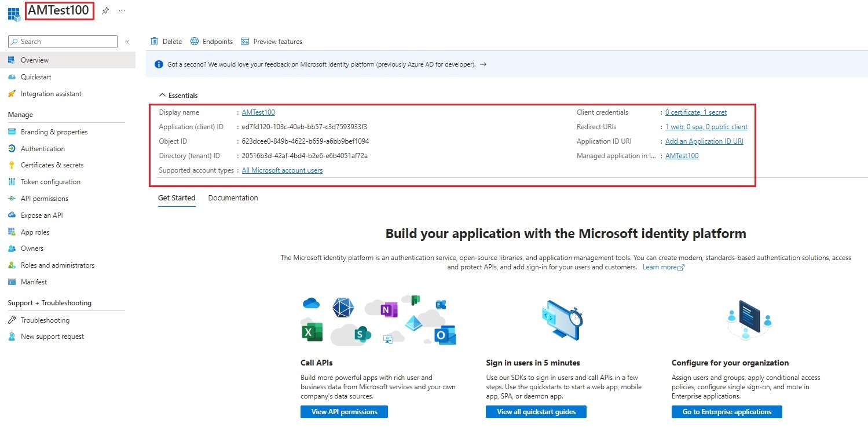
Task: Click the app registration grid icon beside AMTest100
Action: click(14, 13)
